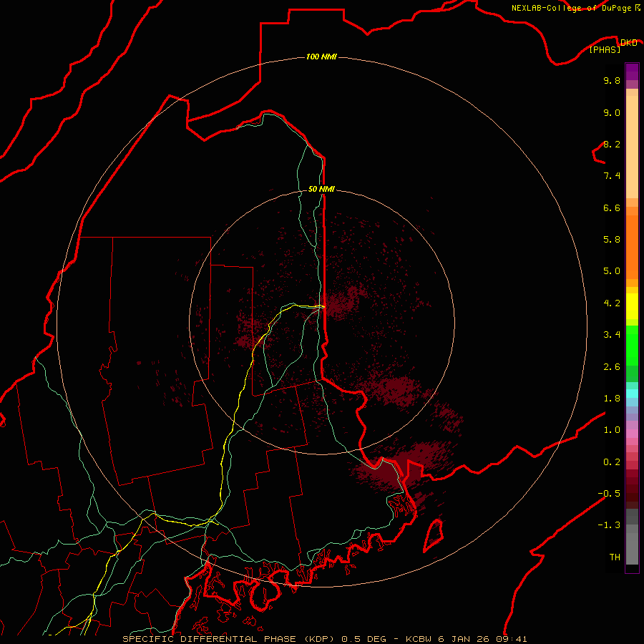
Task: Click the 2.6 scale value
Action: (612, 367)
